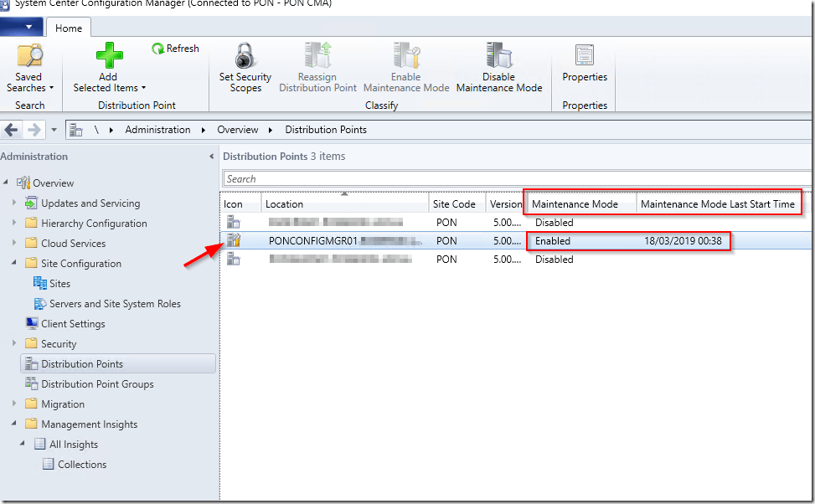This screenshot has width=815, height=504.
Task: Open the application menu dropdown button
Action: point(22,28)
